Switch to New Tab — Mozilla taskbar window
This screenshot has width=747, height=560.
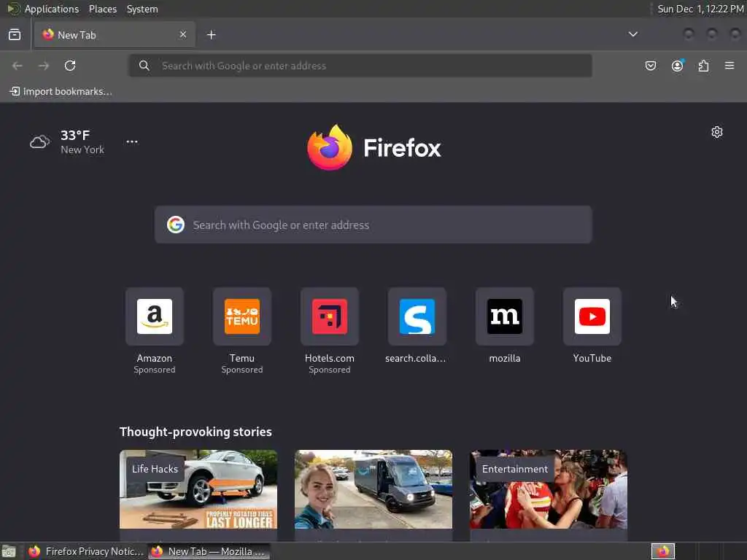point(209,551)
